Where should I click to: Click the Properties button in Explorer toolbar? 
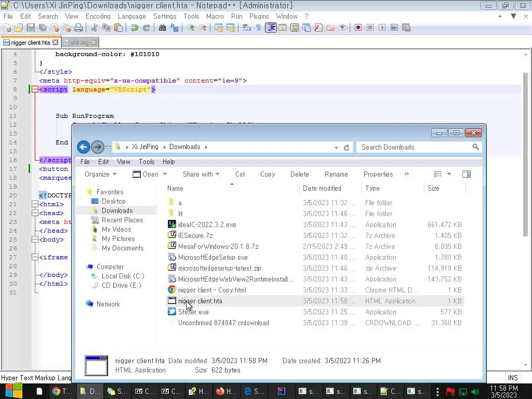[x=378, y=174]
